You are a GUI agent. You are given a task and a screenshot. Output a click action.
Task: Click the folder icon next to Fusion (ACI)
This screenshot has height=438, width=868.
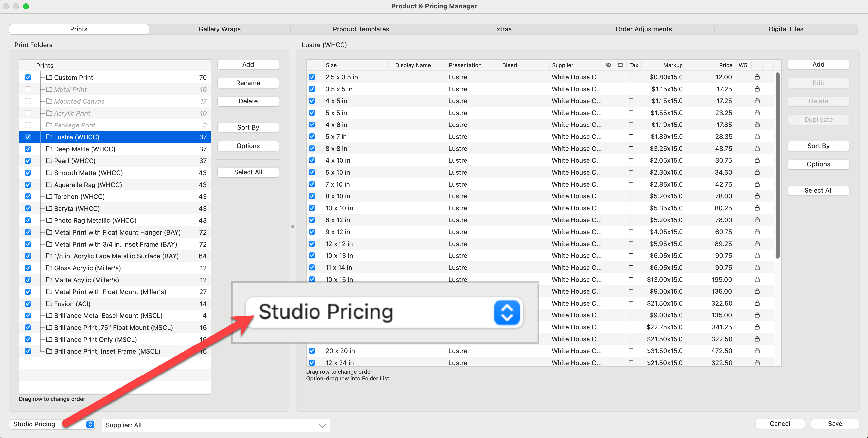49,304
